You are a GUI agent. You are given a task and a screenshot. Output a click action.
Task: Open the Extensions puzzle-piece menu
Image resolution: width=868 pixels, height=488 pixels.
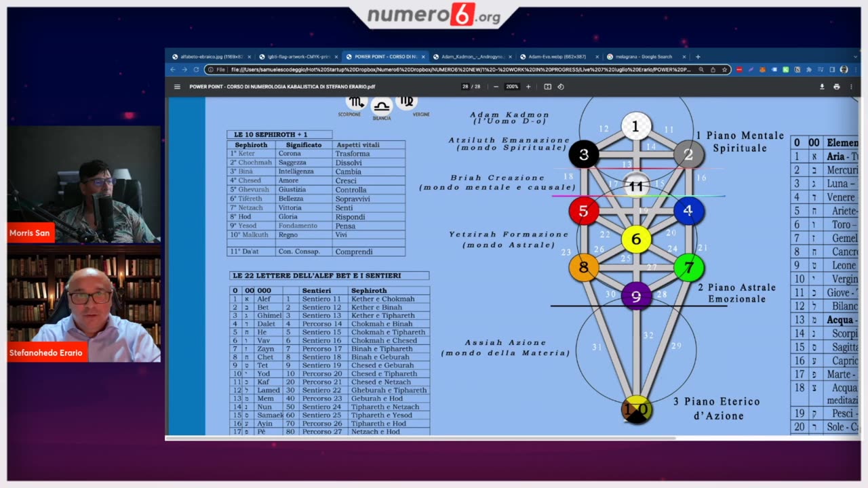(809, 69)
